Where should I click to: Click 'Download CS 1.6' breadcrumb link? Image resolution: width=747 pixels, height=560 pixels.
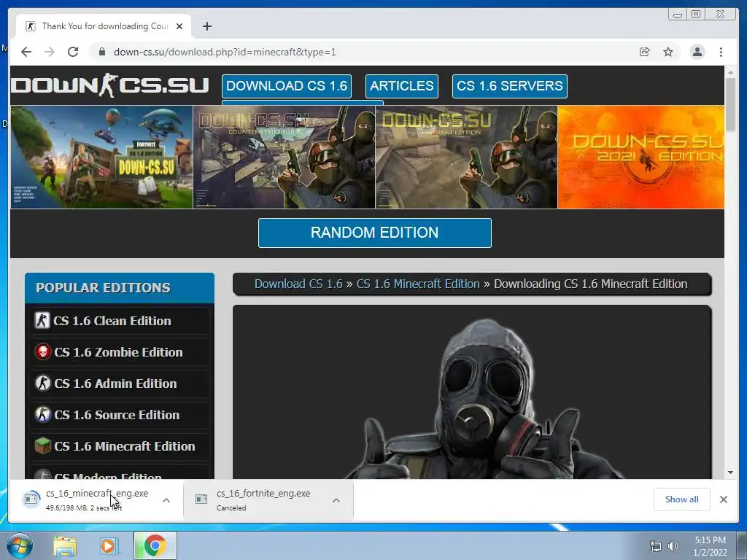pyautogui.click(x=298, y=284)
